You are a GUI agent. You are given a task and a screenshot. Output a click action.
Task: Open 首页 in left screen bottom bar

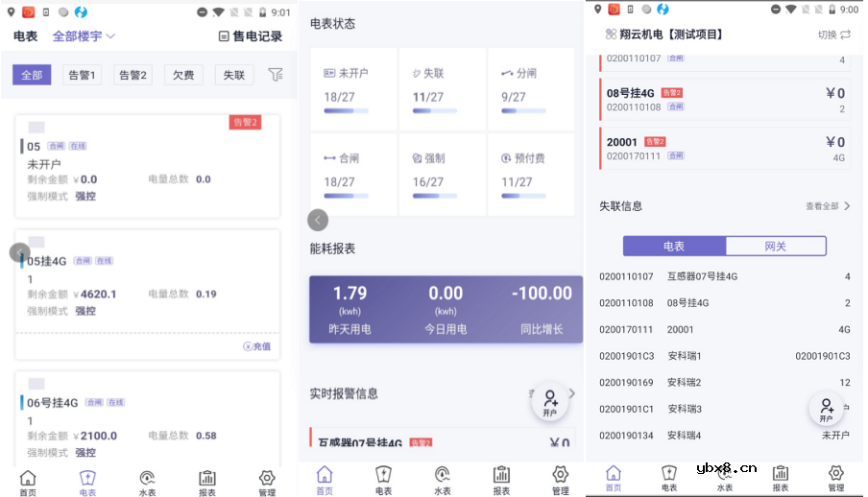[x=28, y=483]
